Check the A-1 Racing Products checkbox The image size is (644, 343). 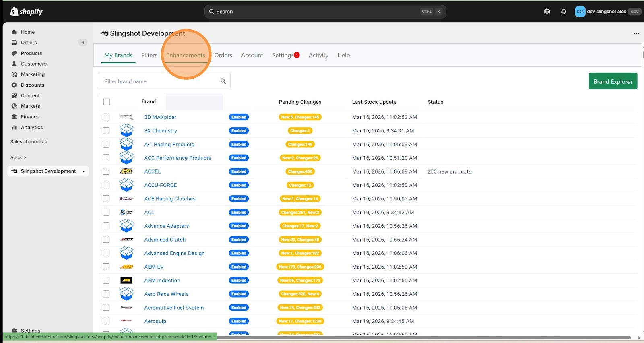106,144
